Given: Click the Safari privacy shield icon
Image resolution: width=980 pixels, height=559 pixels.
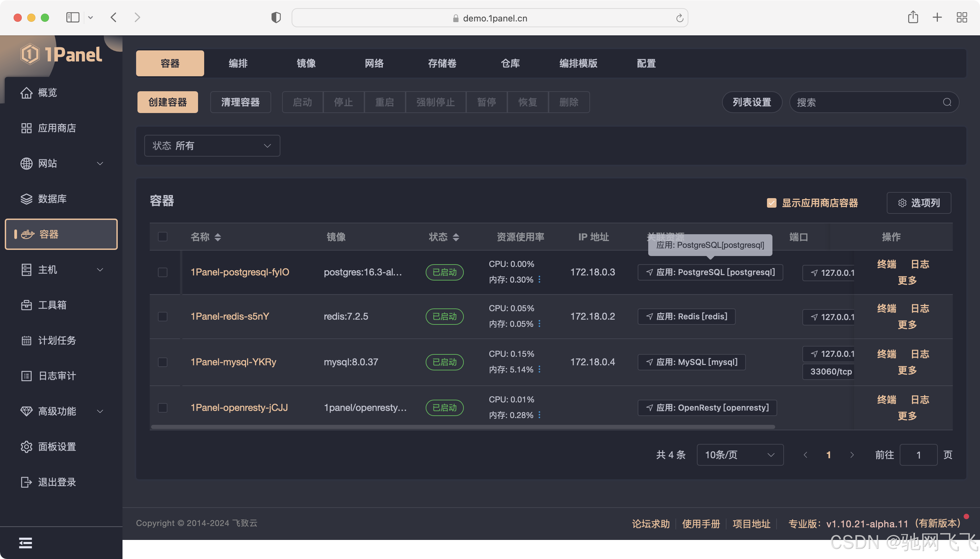Looking at the screenshot, I should (276, 18).
